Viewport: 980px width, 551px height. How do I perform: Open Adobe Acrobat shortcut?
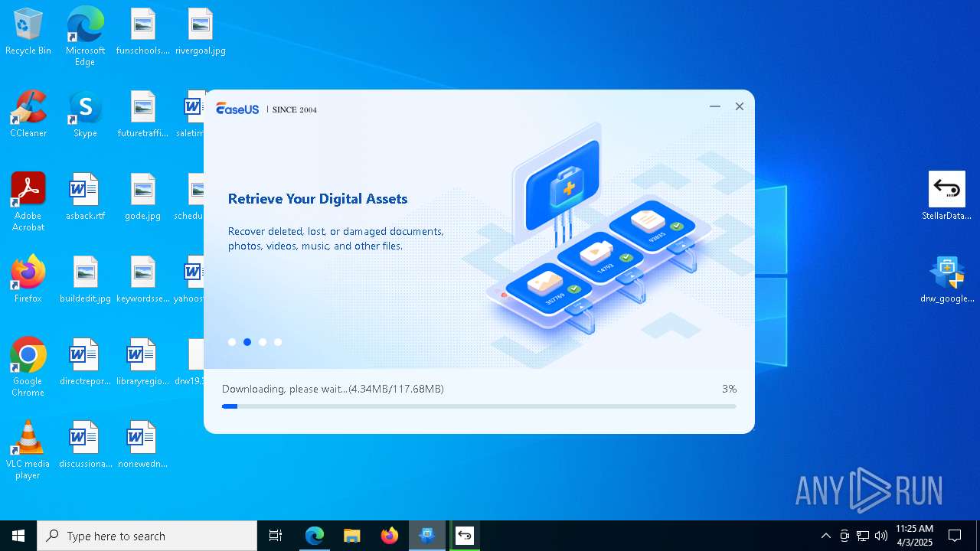[x=28, y=202]
